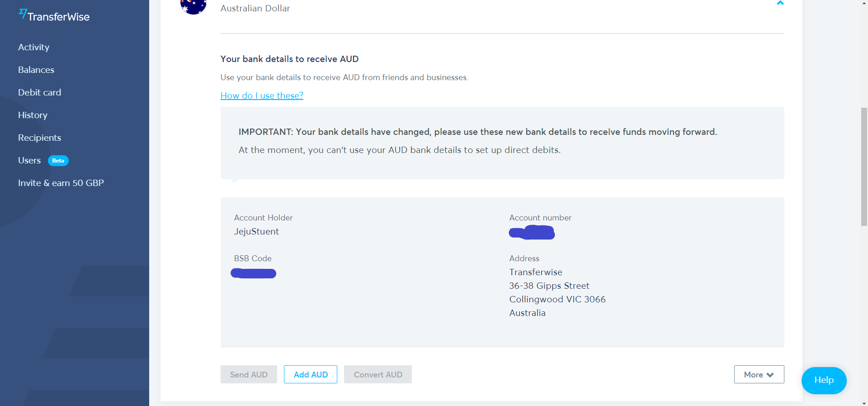Select the 'Australia' address country line
Image resolution: width=868 pixels, height=406 pixels.
point(527,313)
